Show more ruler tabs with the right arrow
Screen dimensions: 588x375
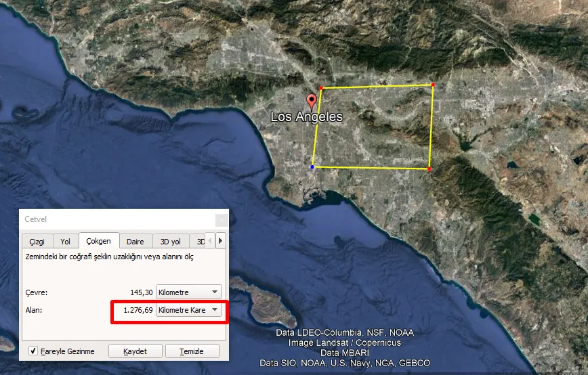click(221, 241)
